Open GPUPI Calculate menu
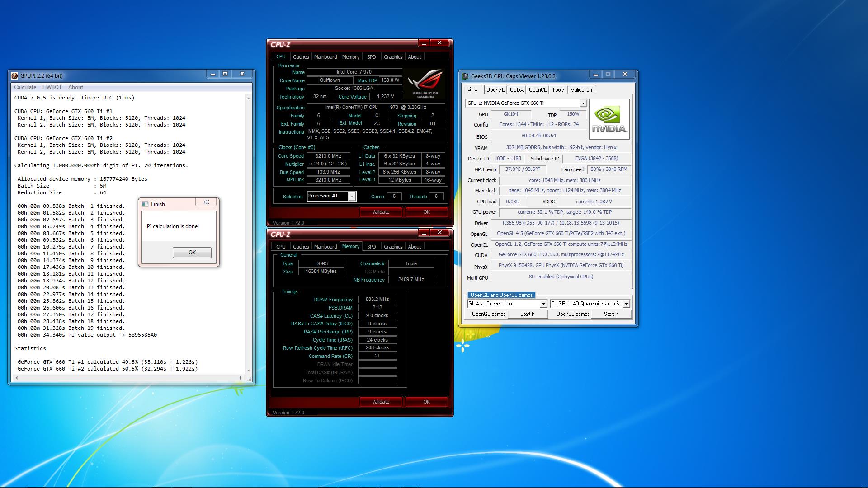Image resolution: width=868 pixels, height=488 pixels. click(25, 87)
